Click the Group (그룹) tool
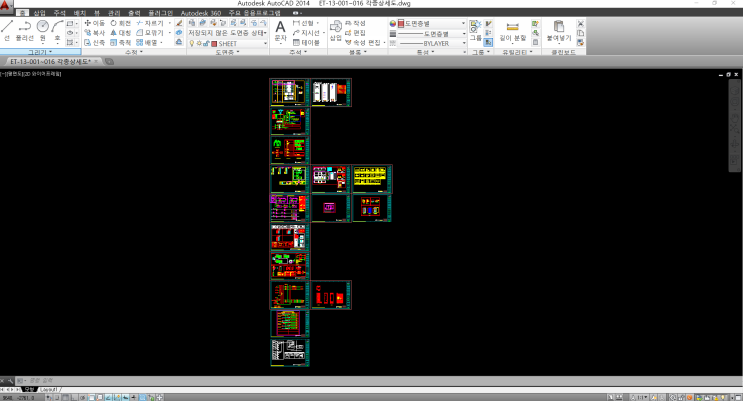Screen dimensions: 743x401 coord(475,31)
